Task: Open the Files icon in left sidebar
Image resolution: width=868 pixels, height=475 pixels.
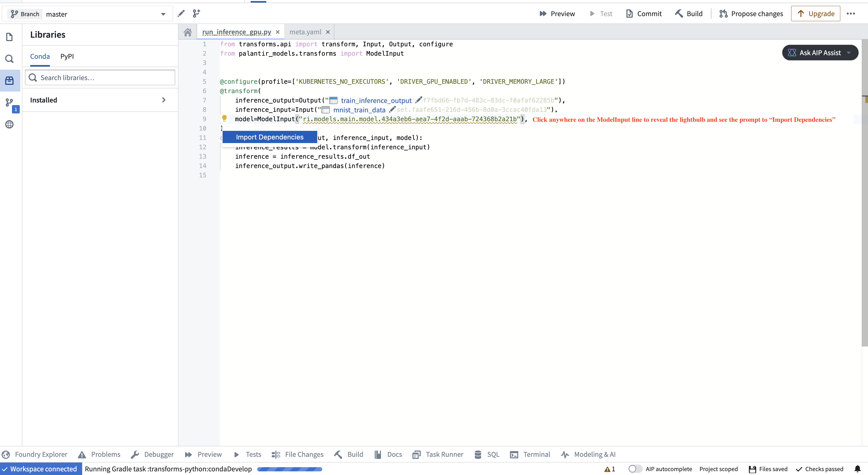Action: [x=9, y=37]
